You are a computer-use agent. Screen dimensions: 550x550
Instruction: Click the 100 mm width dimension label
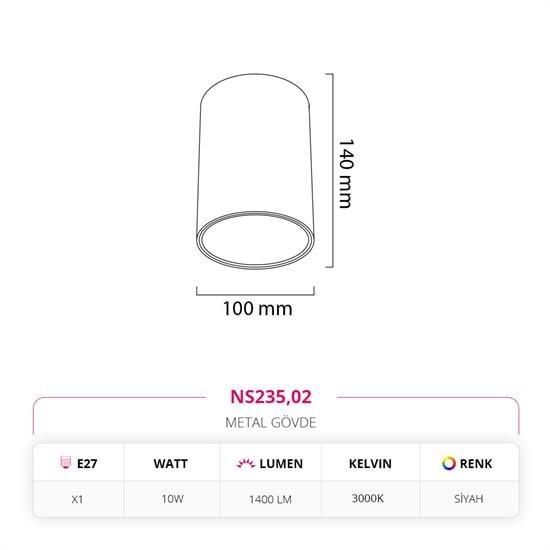tap(257, 309)
